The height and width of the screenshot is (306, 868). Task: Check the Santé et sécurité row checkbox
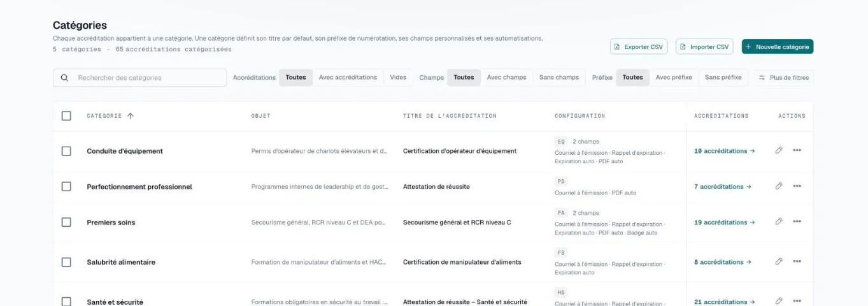(x=66, y=302)
